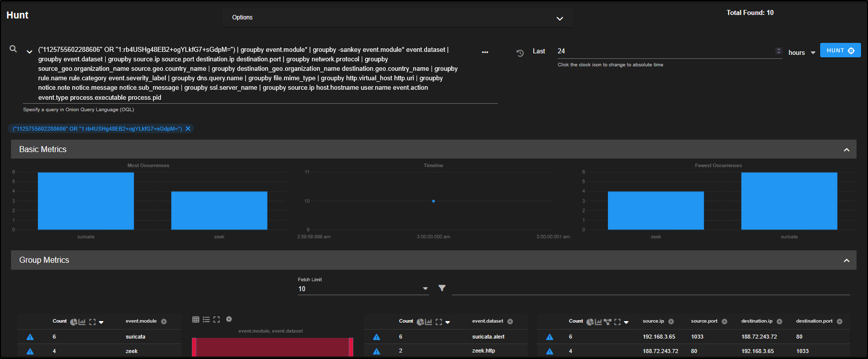
Task: Open the query history chevron dropdown
Action: pyautogui.click(x=29, y=51)
